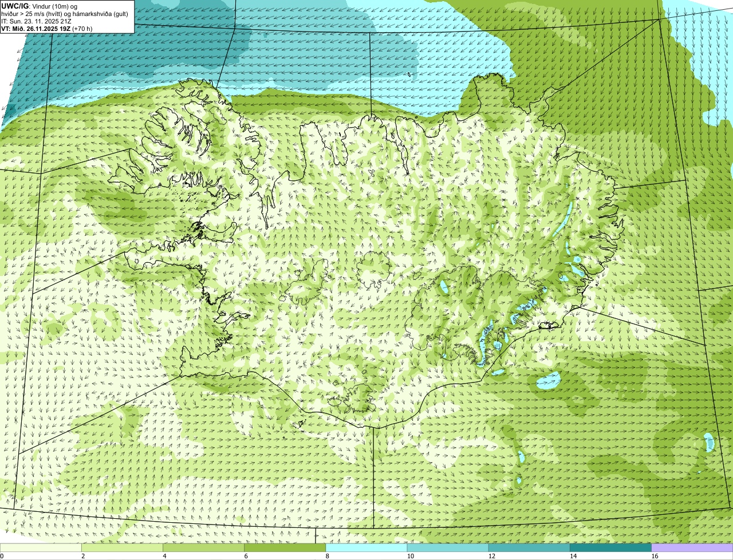Click the 6–8 m/s darker green legend swatch
This screenshot has height=560, width=733.
(x=286, y=548)
